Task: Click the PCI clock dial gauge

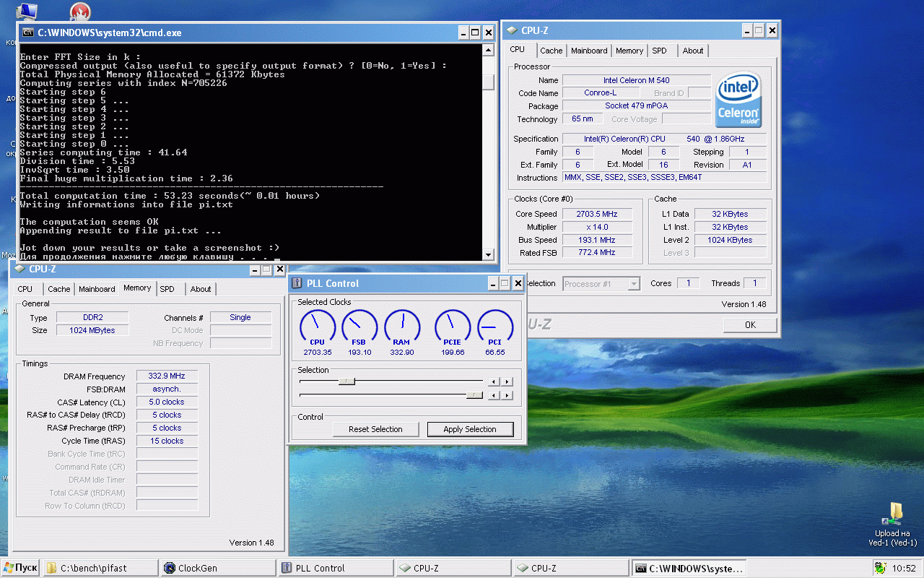Action: [x=494, y=329]
